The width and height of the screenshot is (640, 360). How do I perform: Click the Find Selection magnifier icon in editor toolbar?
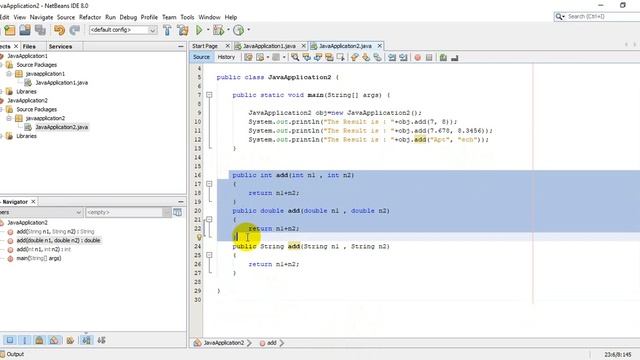tap(295, 58)
